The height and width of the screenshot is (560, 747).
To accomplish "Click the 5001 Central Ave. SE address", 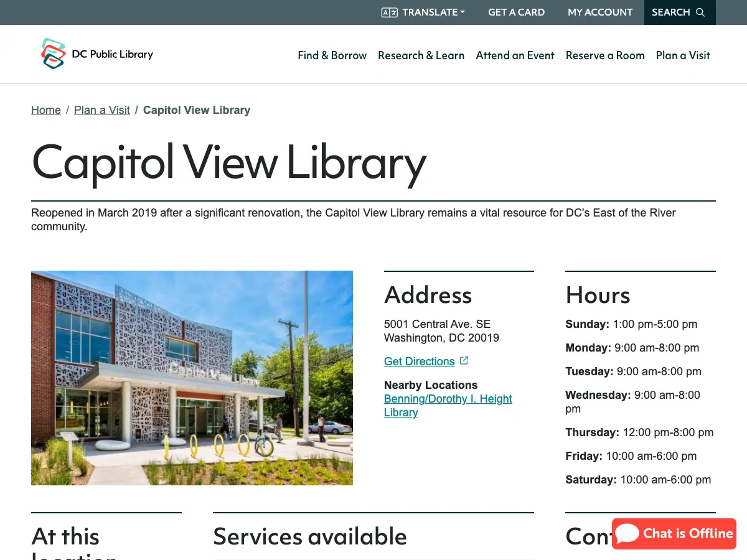I will pyautogui.click(x=437, y=324).
